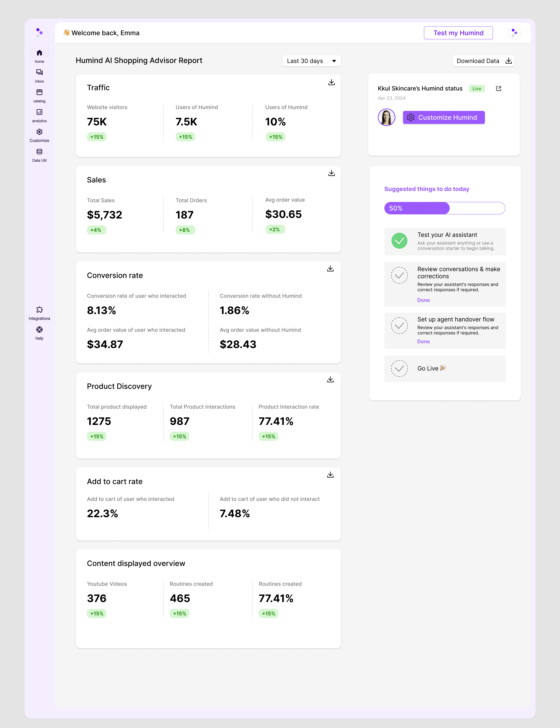This screenshot has height=728, width=560.
Task: Toggle Test your AI assistant green checkmark
Action: point(399,241)
